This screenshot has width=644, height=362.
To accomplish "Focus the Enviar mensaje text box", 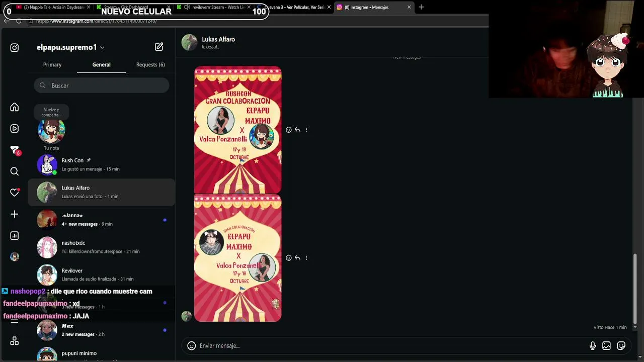I will (392, 345).
